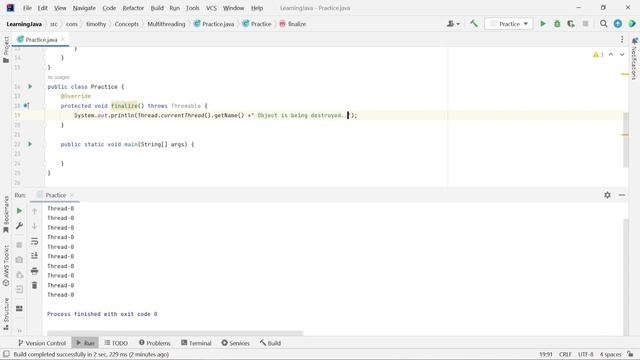Click Multithreading in the breadcrumb bar

point(166,24)
